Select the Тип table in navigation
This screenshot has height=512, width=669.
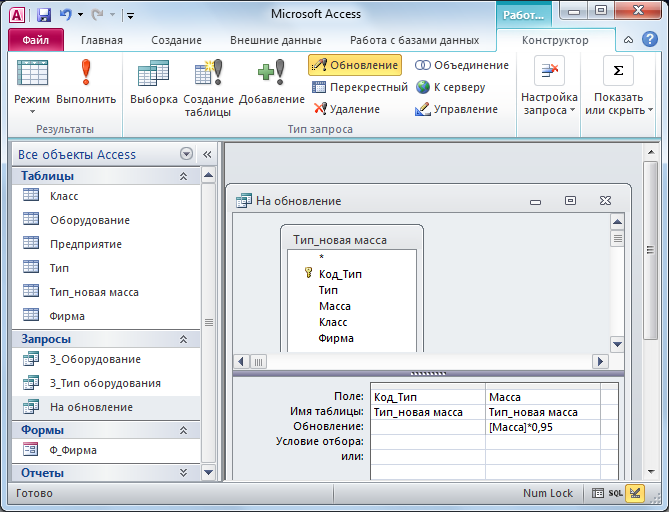coord(106,268)
